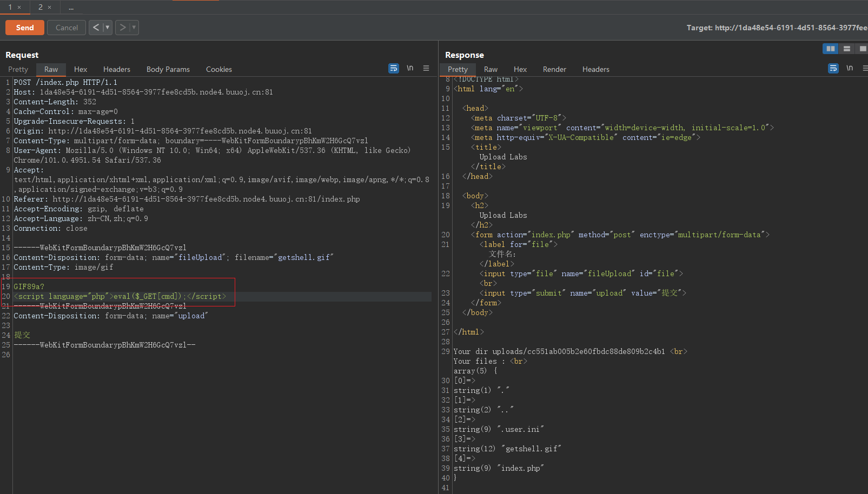Switch to side-by-side layout

coord(830,49)
